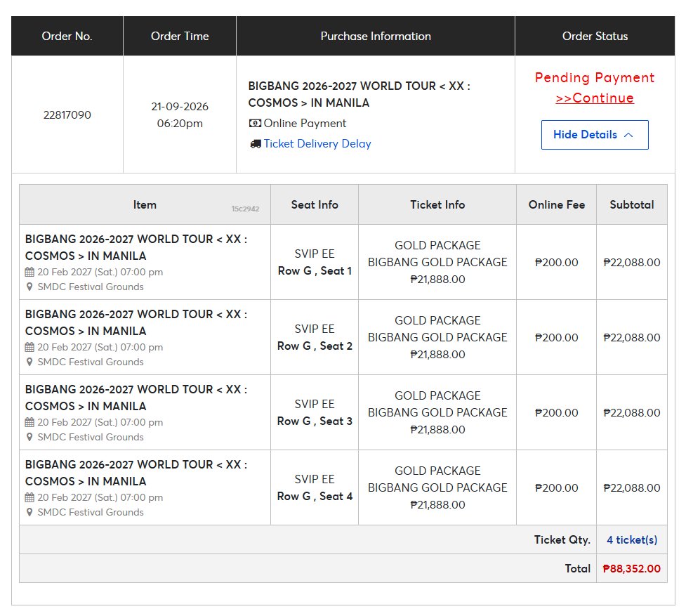Click the Subtotal column header
The width and height of the screenshot is (693, 616).
(x=632, y=204)
